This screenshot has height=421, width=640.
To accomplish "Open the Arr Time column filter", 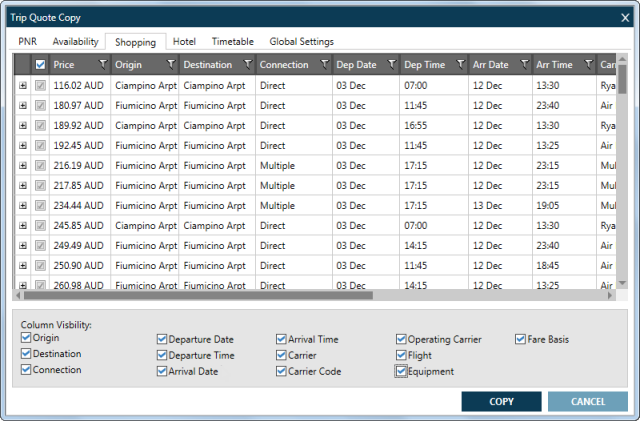I will pos(589,64).
